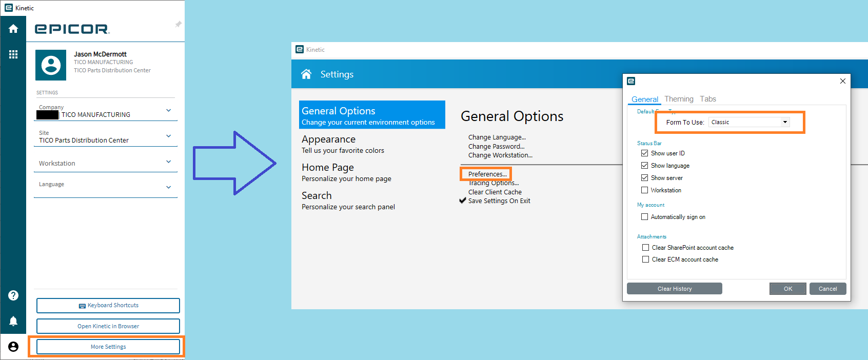Check Clear SharePoint account cache
This screenshot has height=360, width=868.
pos(645,248)
